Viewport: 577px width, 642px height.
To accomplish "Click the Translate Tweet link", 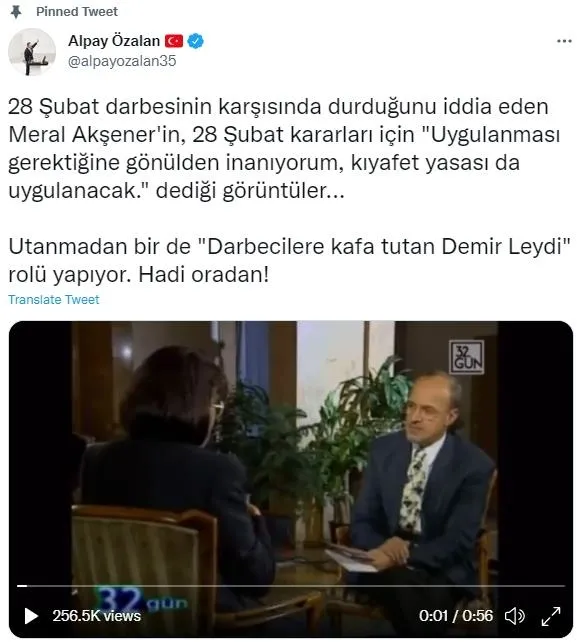I will 54,300.
